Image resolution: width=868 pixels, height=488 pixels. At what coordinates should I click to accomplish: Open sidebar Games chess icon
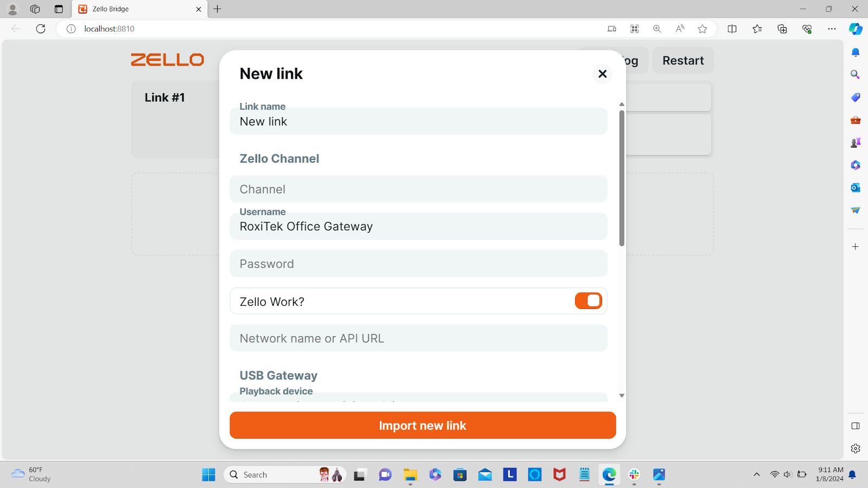[856, 143]
